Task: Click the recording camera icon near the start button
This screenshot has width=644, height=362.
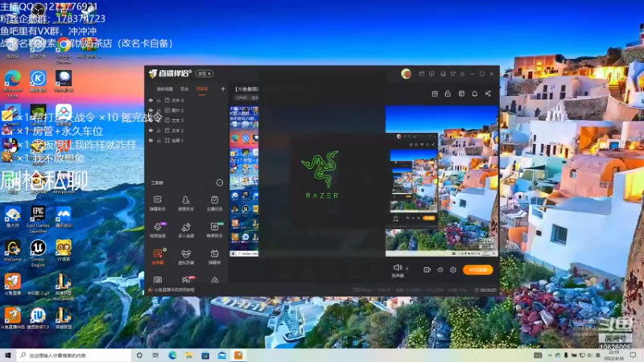Action: (x=427, y=269)
